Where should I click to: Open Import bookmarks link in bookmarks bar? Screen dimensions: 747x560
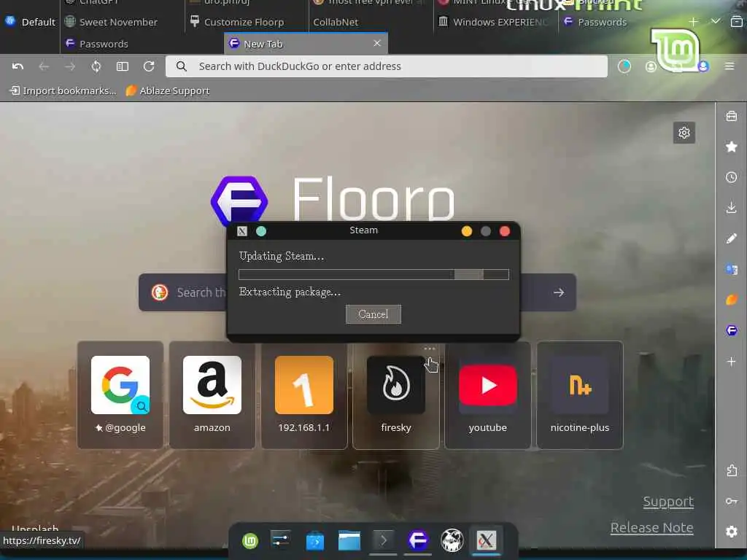click(x=63, y=90)
